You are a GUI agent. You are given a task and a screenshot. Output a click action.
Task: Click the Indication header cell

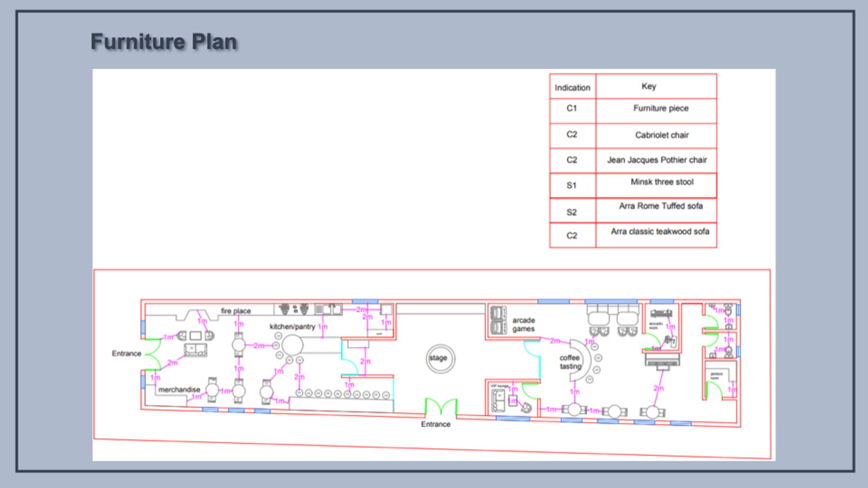(572, 86)
